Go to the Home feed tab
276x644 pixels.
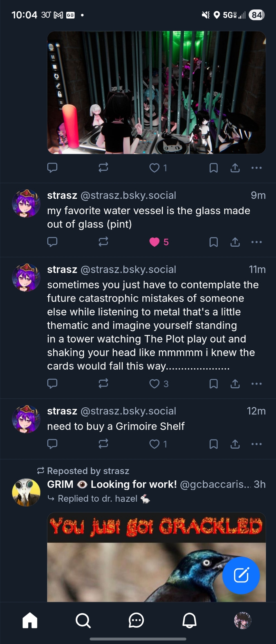30,620
